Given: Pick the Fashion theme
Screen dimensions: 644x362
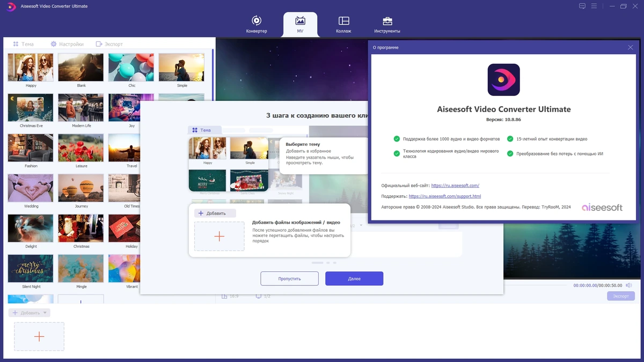Looking at the screenshot, I should pyautogui.click(x=31, y=147).
